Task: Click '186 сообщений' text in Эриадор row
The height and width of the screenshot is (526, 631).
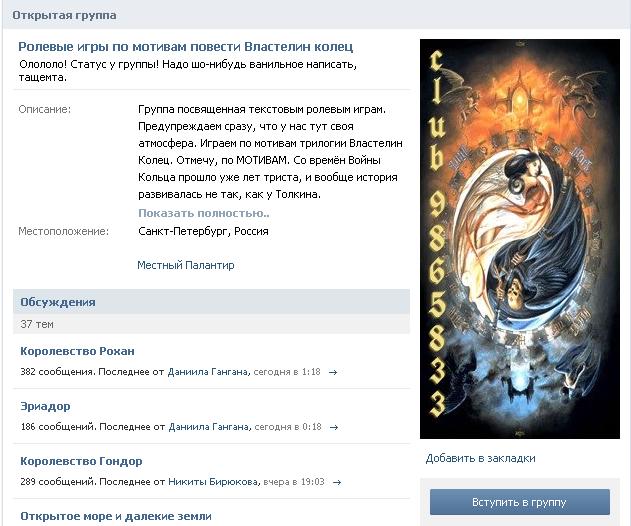Action: pyautogui.click(x=58, y=427)
